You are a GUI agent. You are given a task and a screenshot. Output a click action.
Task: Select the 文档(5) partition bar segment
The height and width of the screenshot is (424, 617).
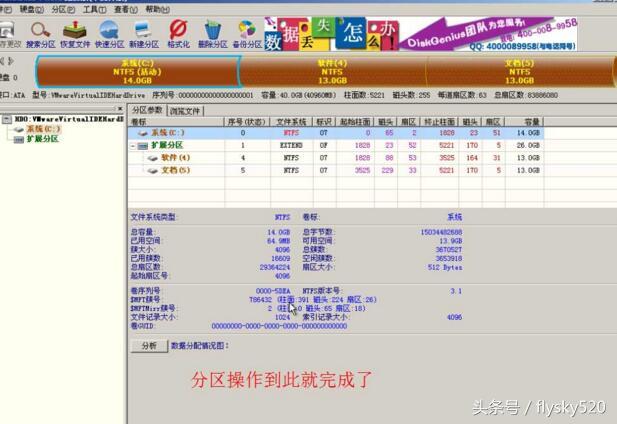520,72
